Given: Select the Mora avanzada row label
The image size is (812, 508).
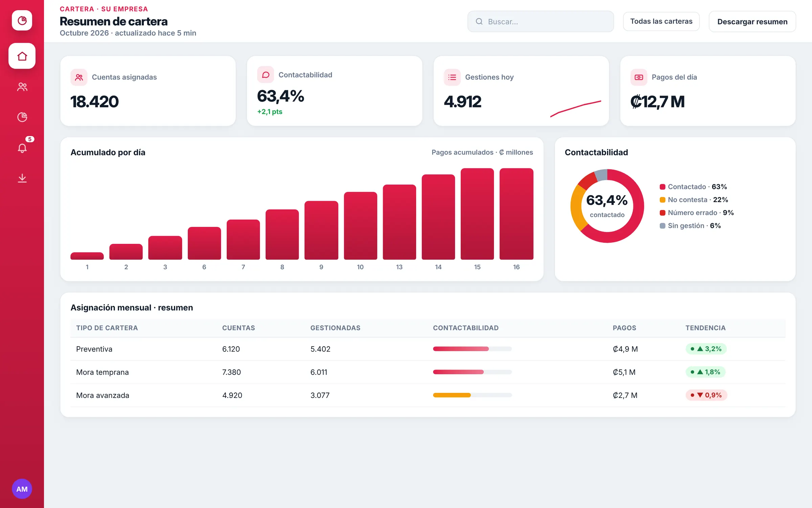Looking at the screenshot, I should pos(103,395).
